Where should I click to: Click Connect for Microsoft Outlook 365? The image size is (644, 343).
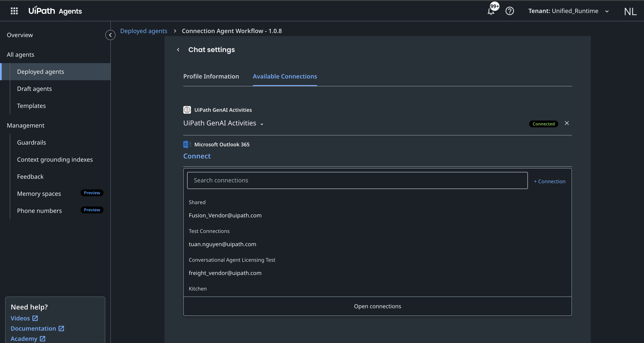197,156
